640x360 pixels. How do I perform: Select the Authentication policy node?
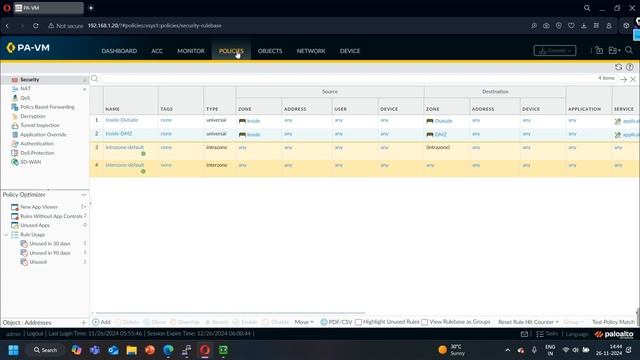click(37, 144)
